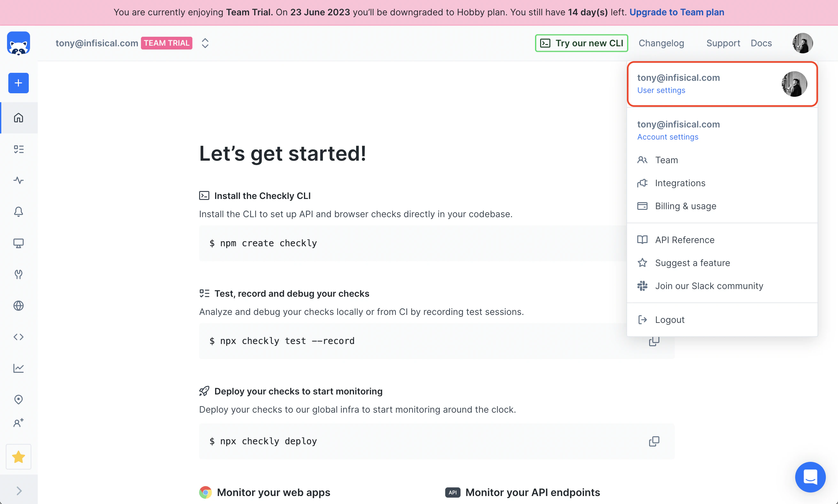Open the Home sidebar icon
Image resolution: width=838 pixels, height=504 pixels.
pyautogui.click(x=18, y=118)
